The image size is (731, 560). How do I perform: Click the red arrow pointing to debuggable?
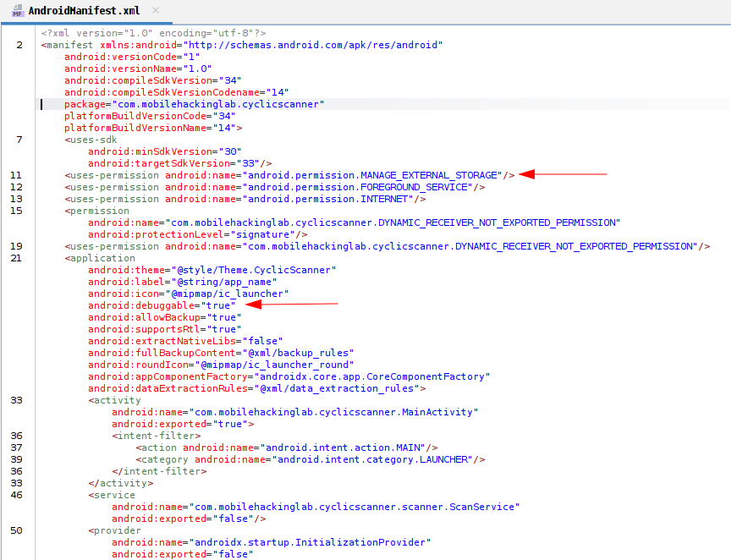click(x=298, y=304)
